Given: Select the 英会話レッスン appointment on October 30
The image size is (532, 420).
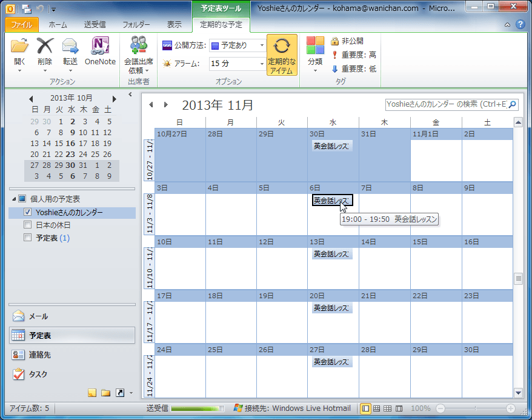Looking at the screenshot, I should pyautogui.click(x=332, y=146).
